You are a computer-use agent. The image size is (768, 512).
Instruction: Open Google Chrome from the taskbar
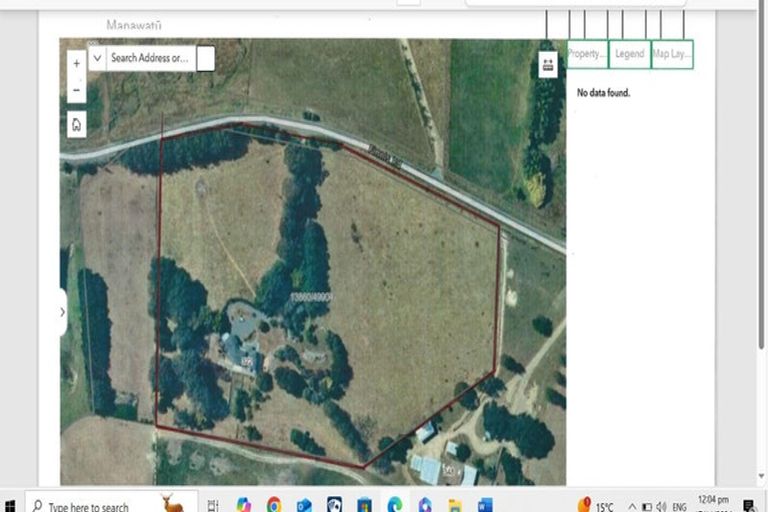click(x=274, y=505)
